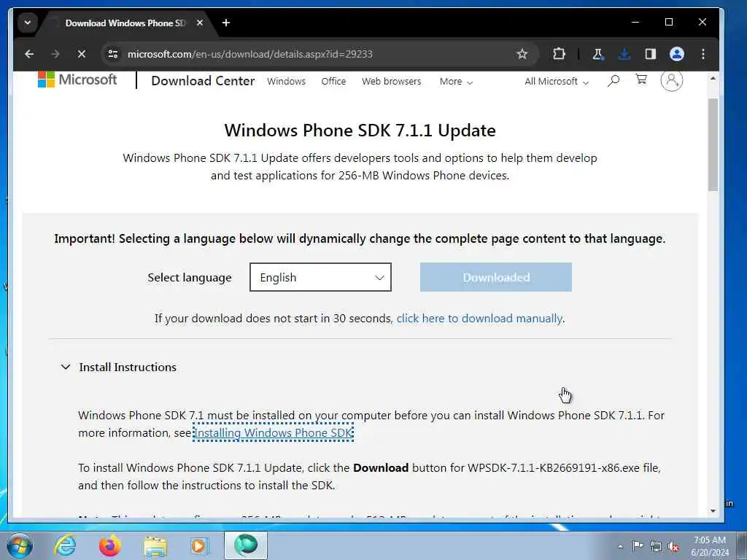747x560 pixels.
Task: Sign in via the account icon
Action: pos(672,80)
